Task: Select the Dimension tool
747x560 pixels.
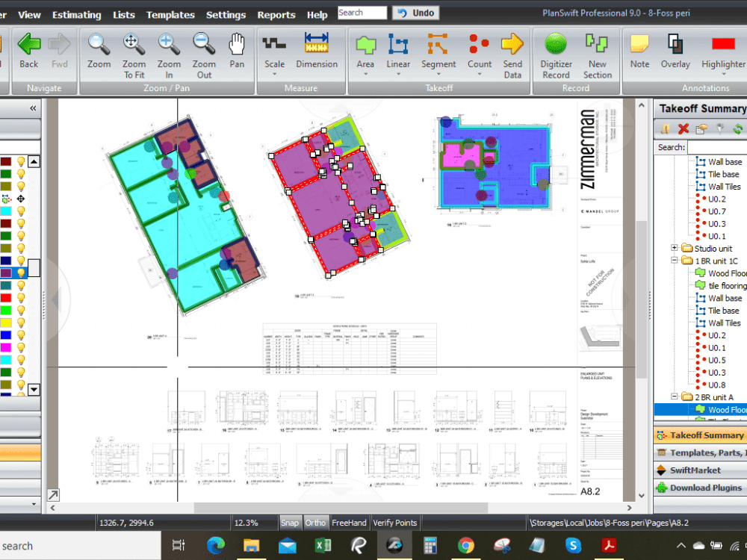Action: coord(317,52)
